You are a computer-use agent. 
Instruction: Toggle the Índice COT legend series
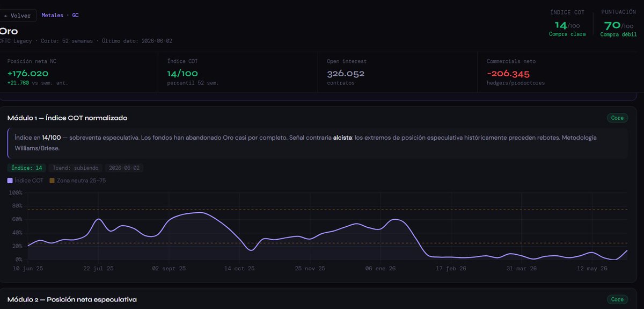(25, 181)
